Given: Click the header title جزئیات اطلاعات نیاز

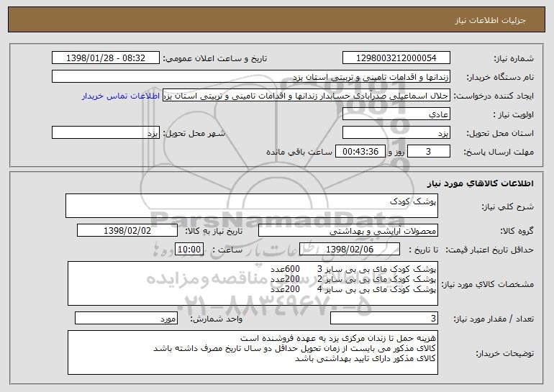Looking at the screenshot, I should [490, 20].
